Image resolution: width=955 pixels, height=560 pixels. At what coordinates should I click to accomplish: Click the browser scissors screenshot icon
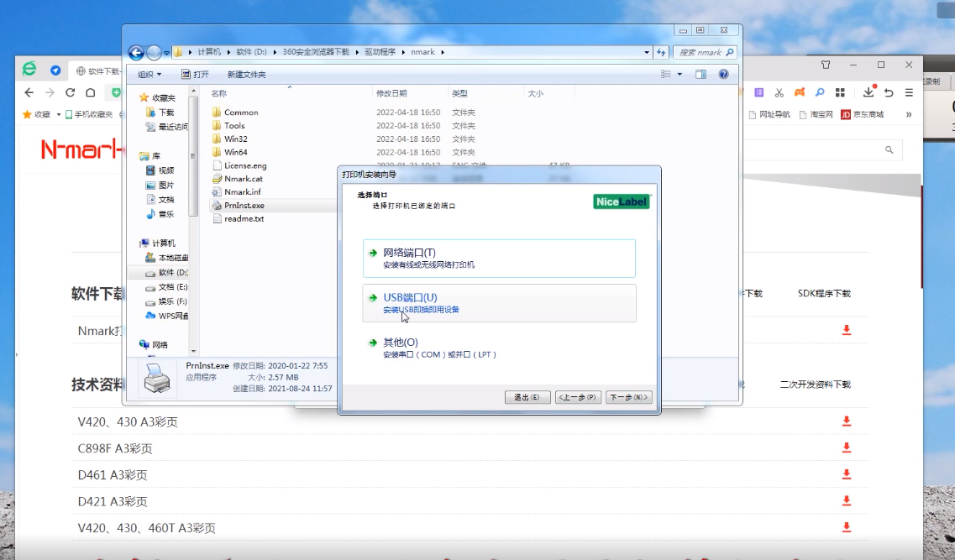(x=779, y=92)
